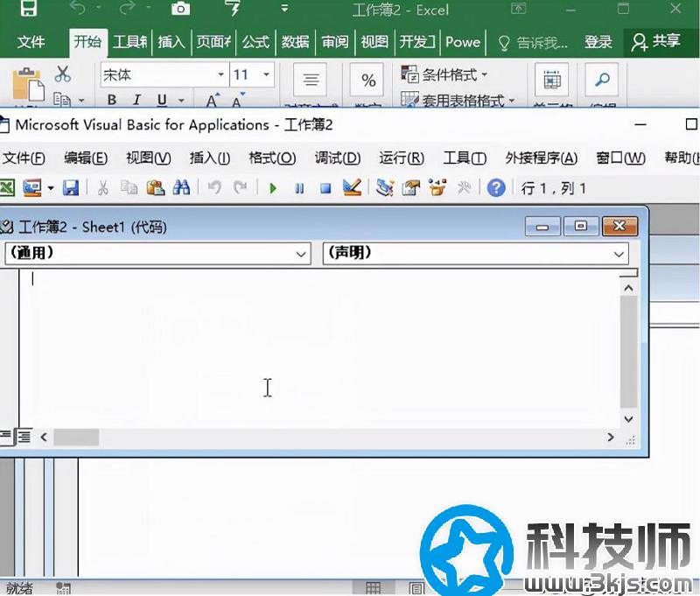Viewport: 700px width, 596px height.
Task: Click the code window vertical scrollbar thumb
Action: 628,352
